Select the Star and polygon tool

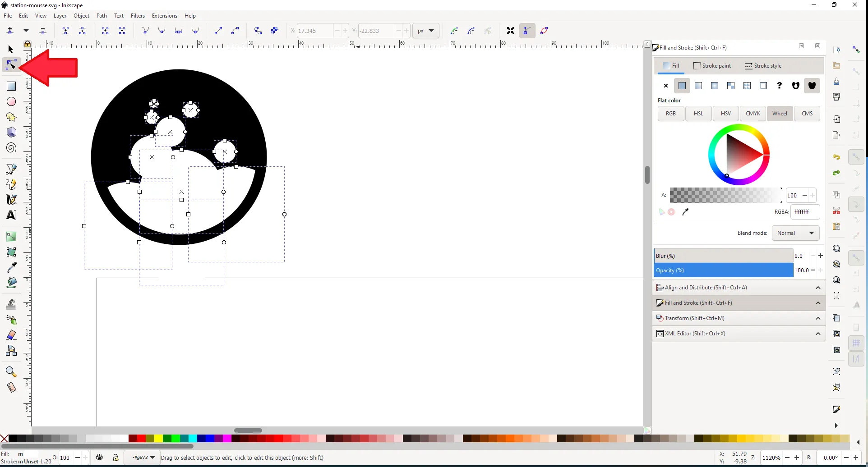(11, 117)
